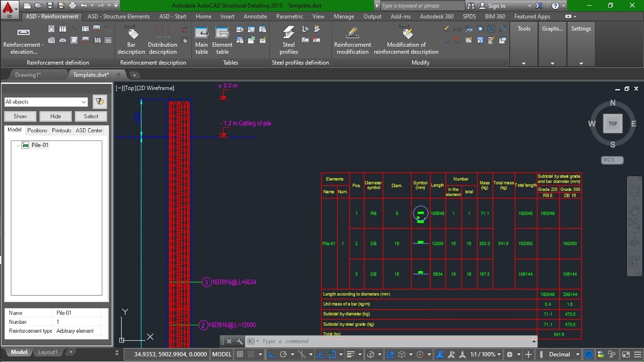Click the filter icon beside All objects
Screen dimensions: 644x362
click(100, 102)
